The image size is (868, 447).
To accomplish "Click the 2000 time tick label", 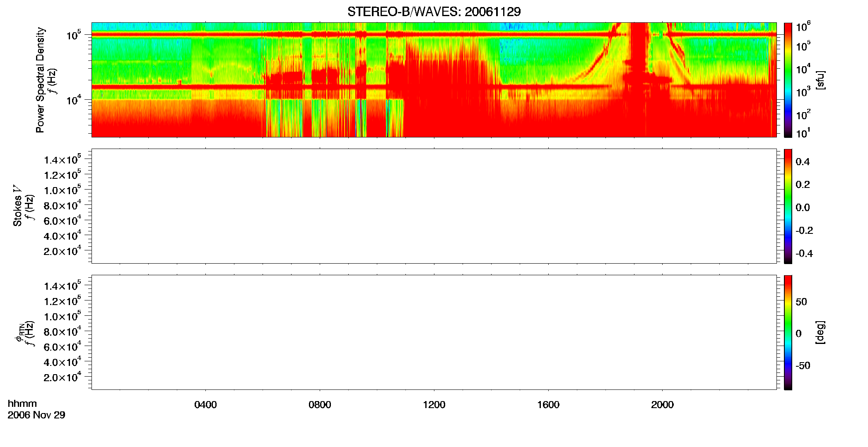I will [x=662, y=405].
